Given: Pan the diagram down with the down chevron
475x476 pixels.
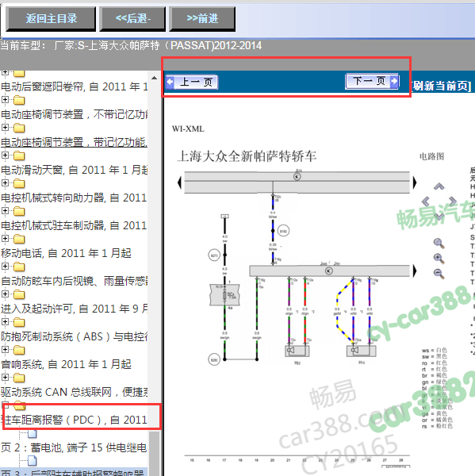Looking at the screenshot, I should pyautogui.click(x=439, y=216).
